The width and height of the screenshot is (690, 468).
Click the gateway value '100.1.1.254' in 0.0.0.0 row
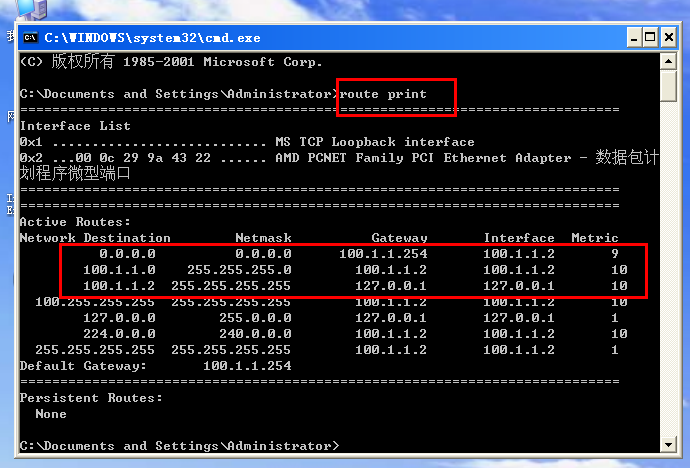tap(383, 254)
